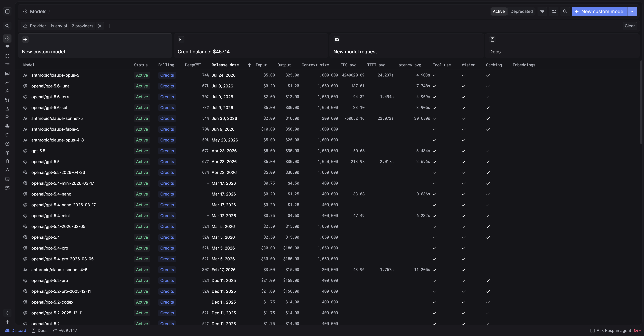The image size is (644, 336).
Task: Open the checkbox note icon in sidebar
Action: [7, 179]
